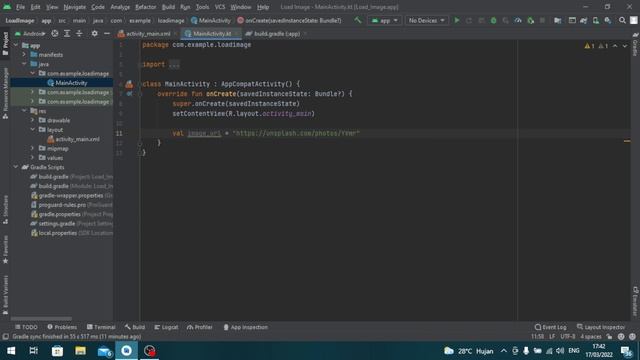The width and height of the screenshot is (640, 360).
Task: Open the Project tool window side tab
Action: pyautogui.click(x=5, y=43)
